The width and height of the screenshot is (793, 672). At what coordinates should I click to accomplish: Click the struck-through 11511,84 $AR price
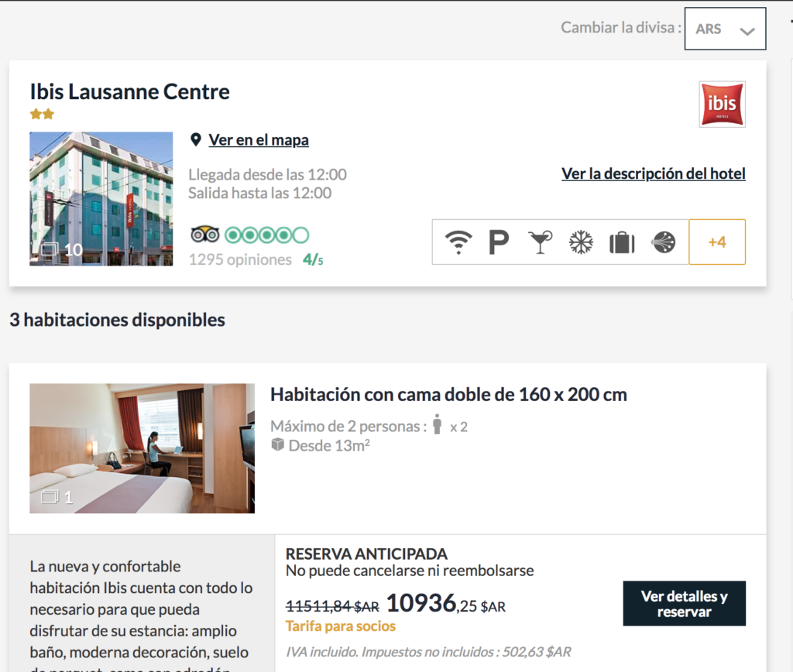coord(332,605)
